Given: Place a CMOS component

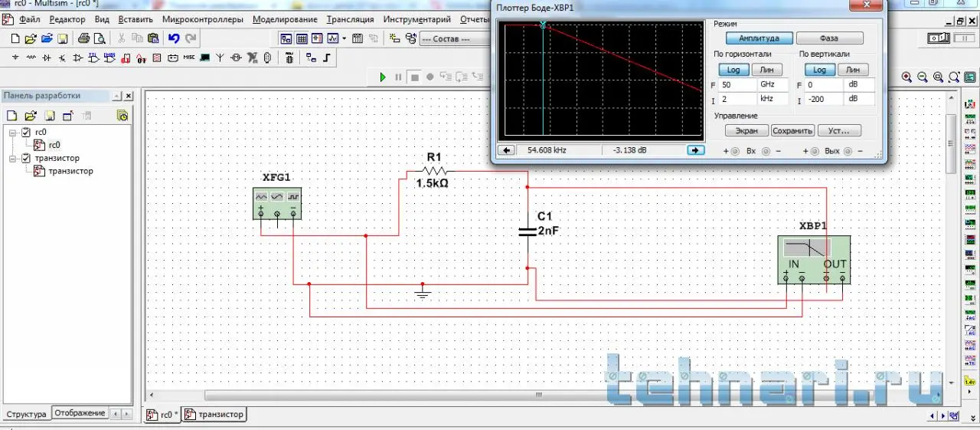Looking at the screenshot, I should point(109,57).
